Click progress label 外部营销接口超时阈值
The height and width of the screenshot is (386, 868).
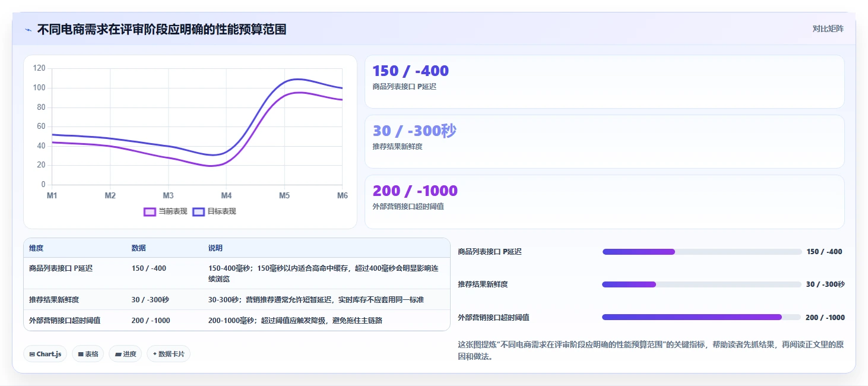(x=493, y=317)
